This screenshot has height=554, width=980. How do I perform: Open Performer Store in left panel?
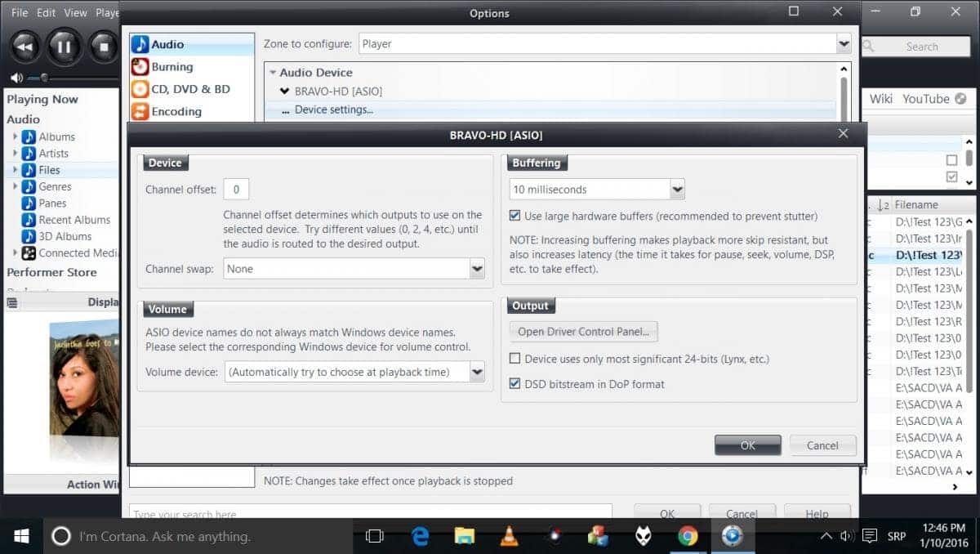pyautogui.click(x=51, y=273)
